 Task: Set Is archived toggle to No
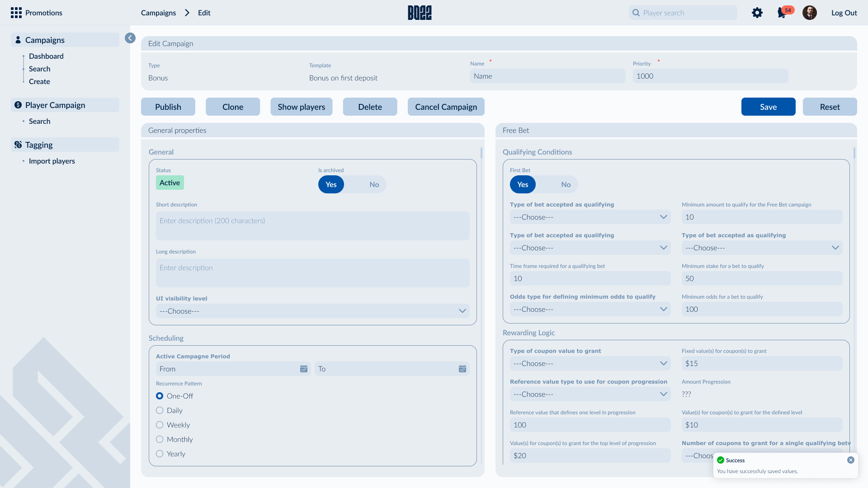(374, 184)
